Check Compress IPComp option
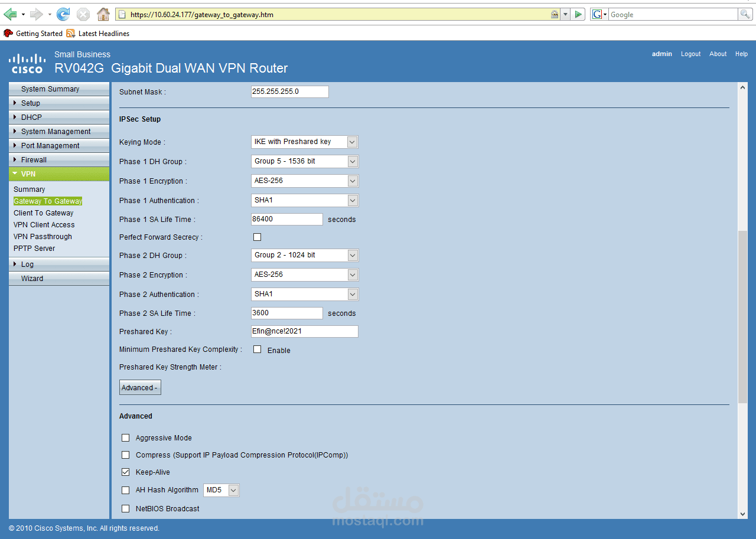This screenshot has width=756, height=539. click(125, 455)
